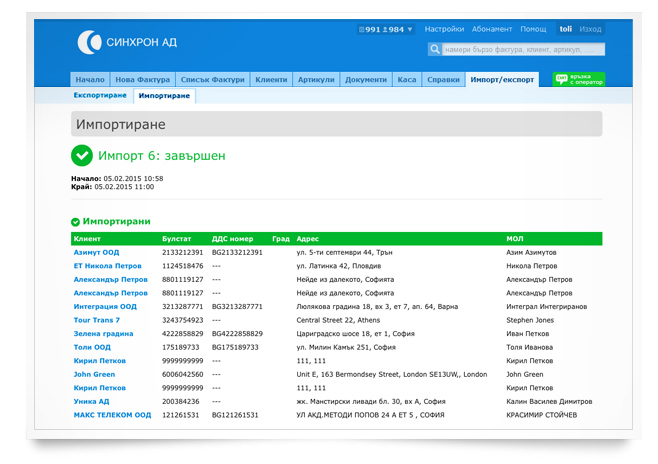Open the Помощ help link

point(533,30)
